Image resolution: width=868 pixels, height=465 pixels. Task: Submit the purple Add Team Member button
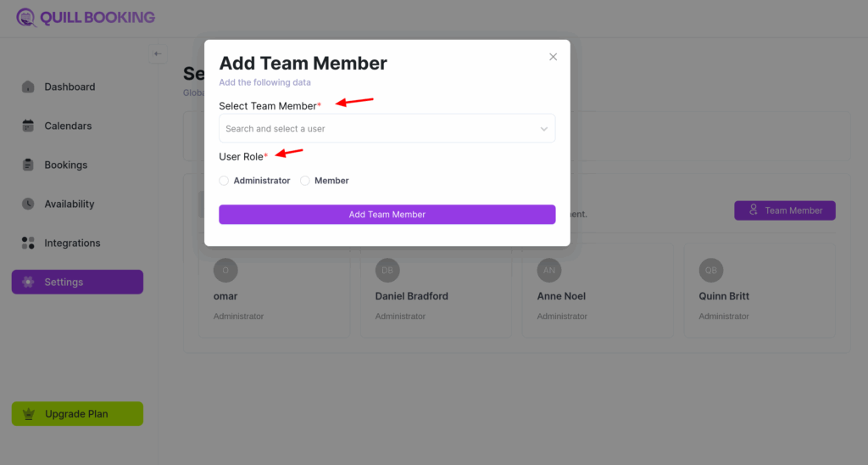[387, 215]
